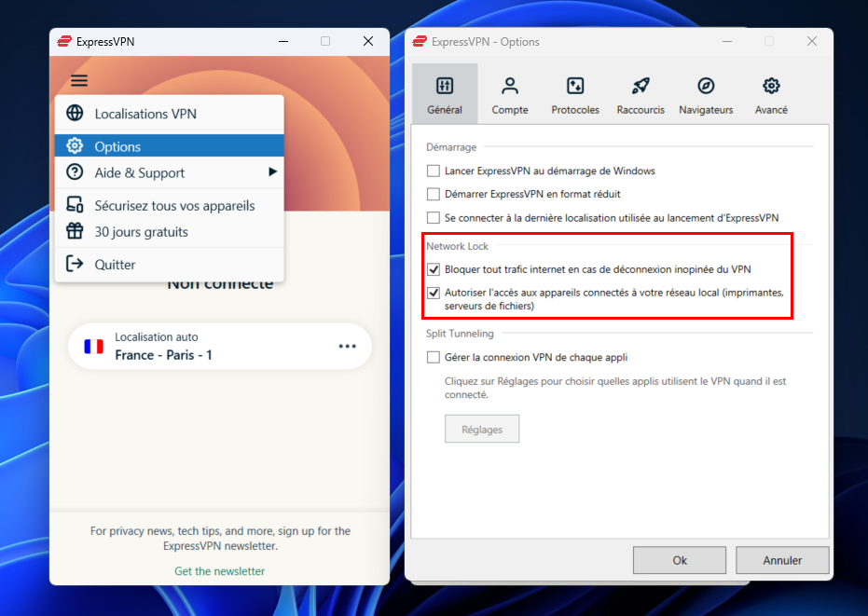Click the ExpressVPN logo in main window title bar
Image resolution: width=868 pixels, height=616 pixels.
pyautogui.click(x=64, y=42)
